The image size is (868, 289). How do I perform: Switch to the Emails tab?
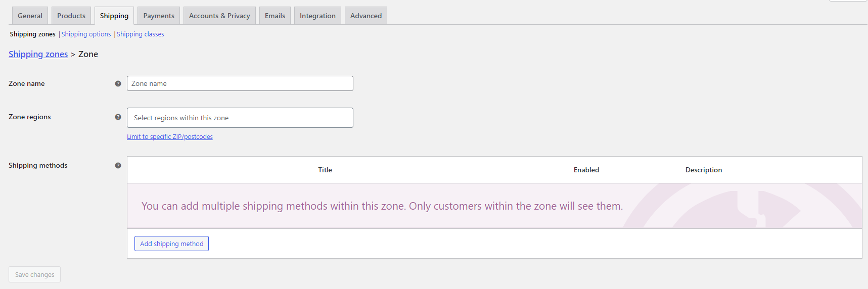(275, 16)
